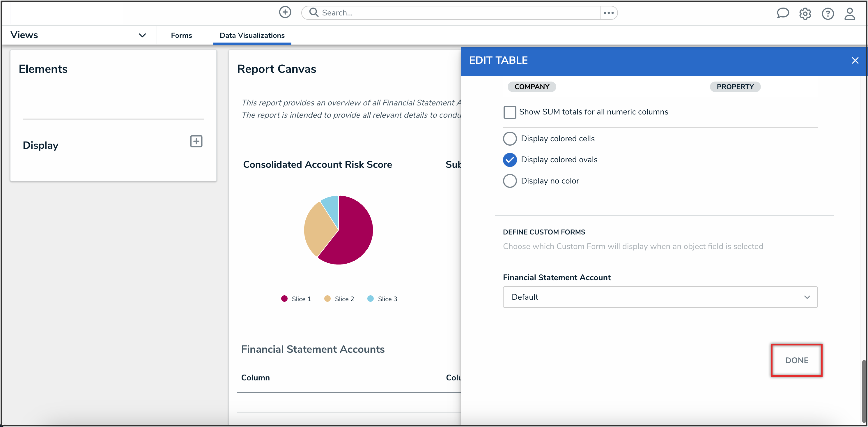868x427 pixels.
Task: Switch to Data Visualizations tab
Action: 252,36
